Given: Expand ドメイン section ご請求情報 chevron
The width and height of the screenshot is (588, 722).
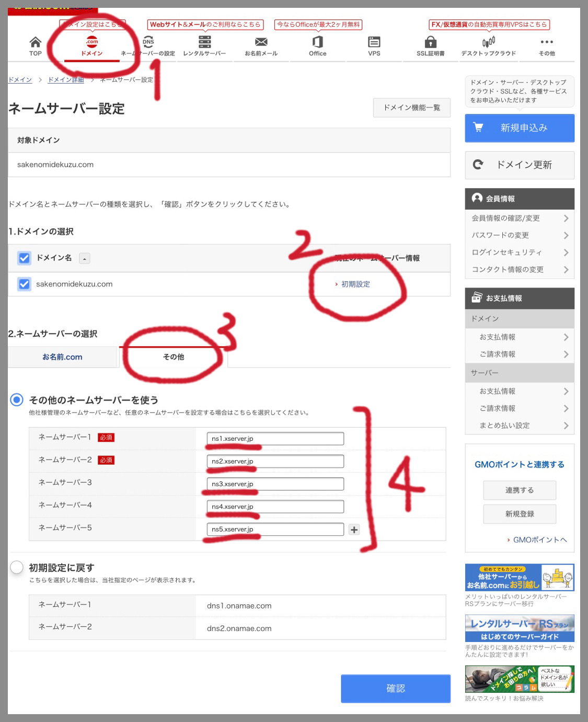Looking at the screenshot, I should (566, 354).
